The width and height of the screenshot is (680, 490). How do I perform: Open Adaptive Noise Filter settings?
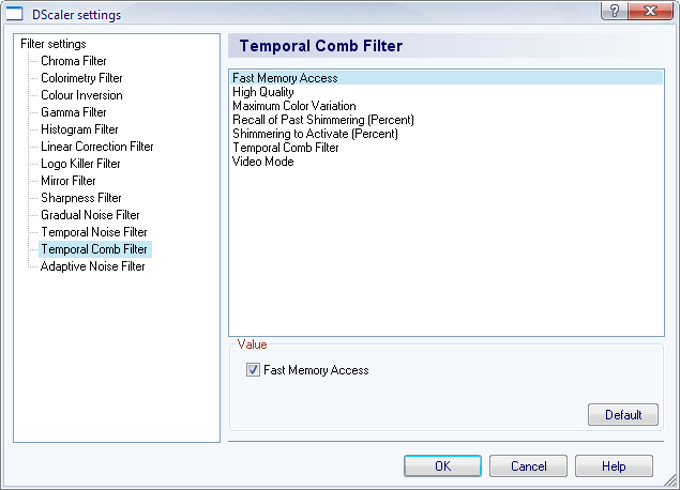click(92, 267)
